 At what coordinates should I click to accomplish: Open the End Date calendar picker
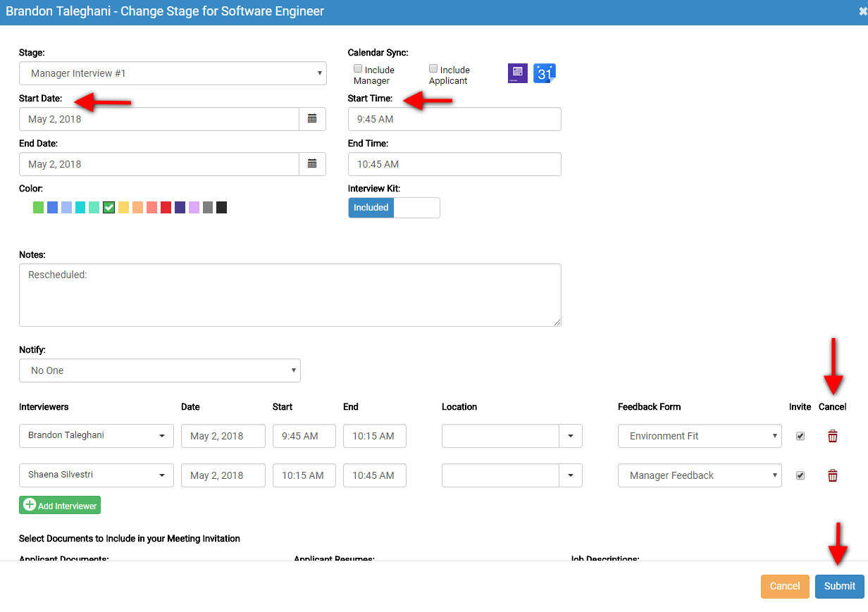[312, 164]
